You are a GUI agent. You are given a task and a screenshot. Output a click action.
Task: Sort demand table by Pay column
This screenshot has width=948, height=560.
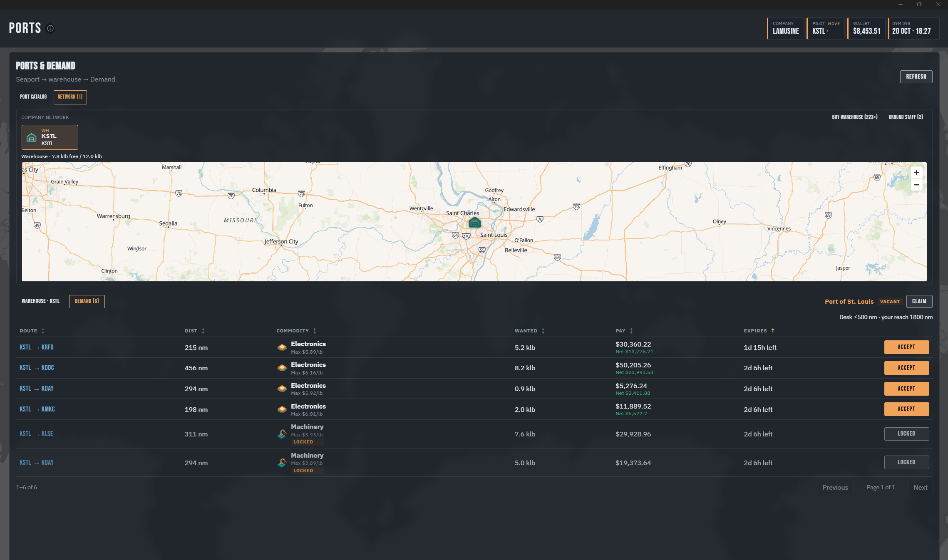point(624,331)
